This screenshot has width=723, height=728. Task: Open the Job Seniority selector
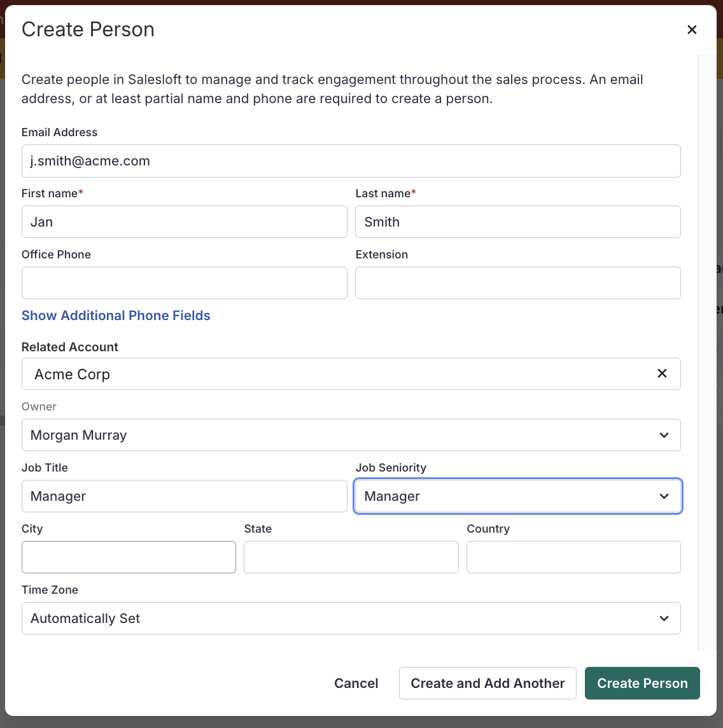tap(517, 496)
